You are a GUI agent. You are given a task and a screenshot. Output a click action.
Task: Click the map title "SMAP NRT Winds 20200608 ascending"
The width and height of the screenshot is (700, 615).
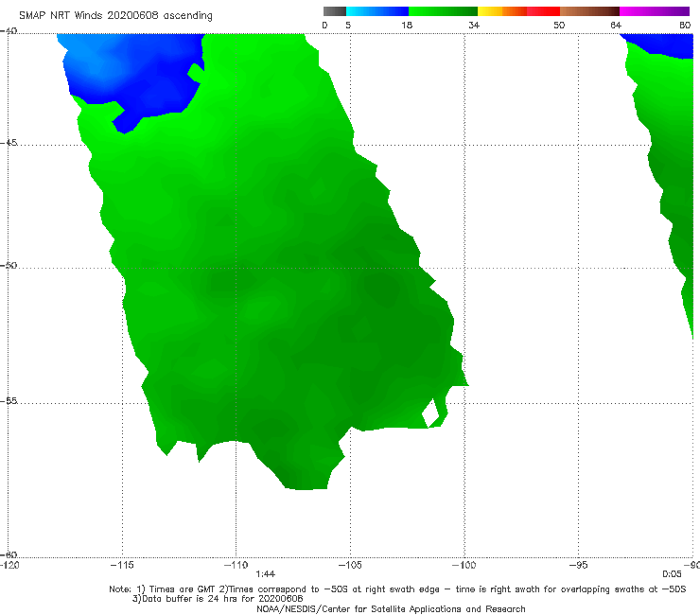click(115, 15)
